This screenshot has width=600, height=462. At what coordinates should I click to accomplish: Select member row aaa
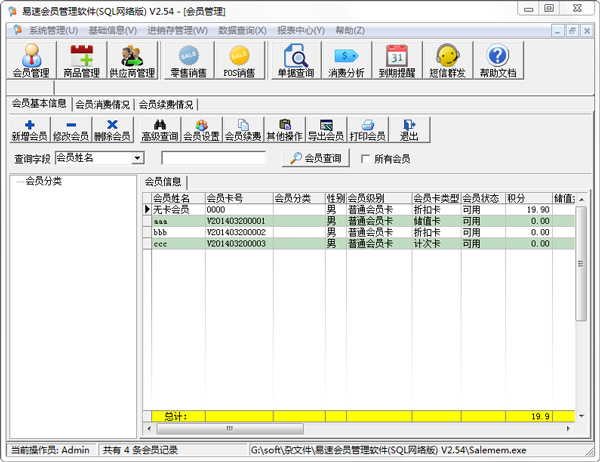(x=359, y=221)
